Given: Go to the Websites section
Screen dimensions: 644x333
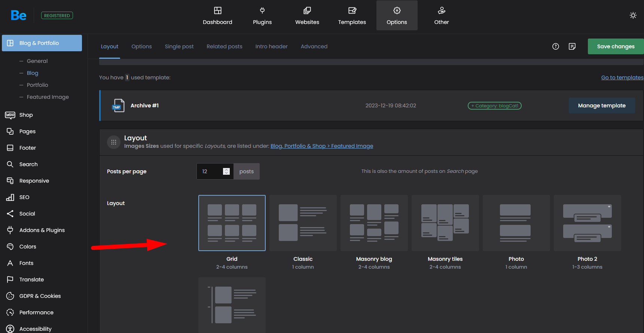Looking at the screenshot, I should pos(307,16).
